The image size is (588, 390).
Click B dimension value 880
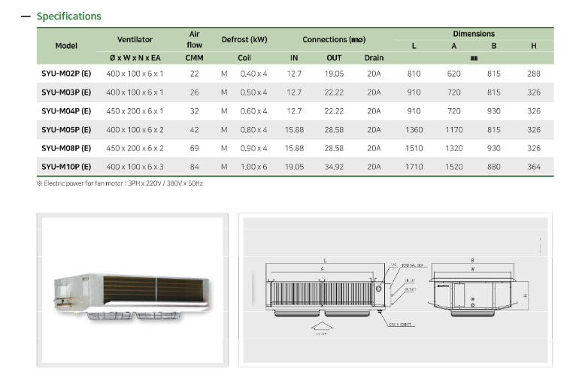pos(493,167)
